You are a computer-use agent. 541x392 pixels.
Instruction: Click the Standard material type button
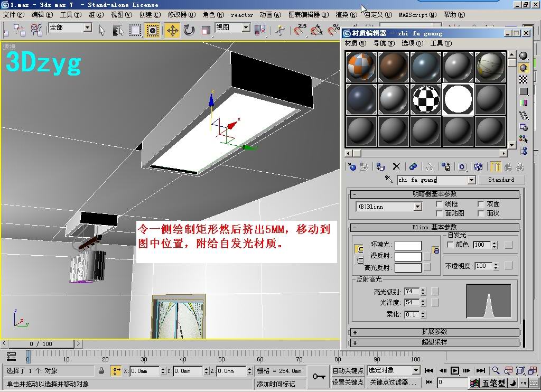501,180
